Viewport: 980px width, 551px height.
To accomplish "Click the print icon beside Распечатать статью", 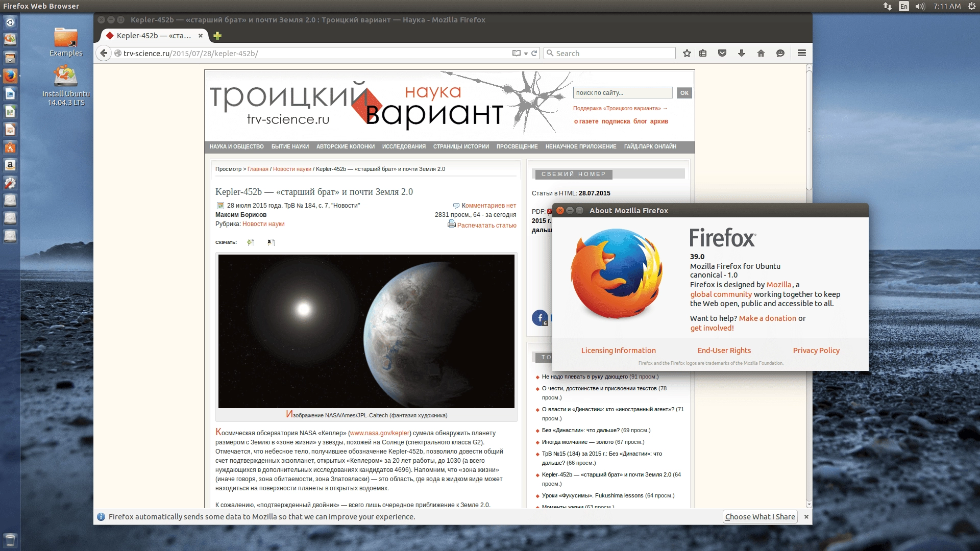I will click(451, 224).
